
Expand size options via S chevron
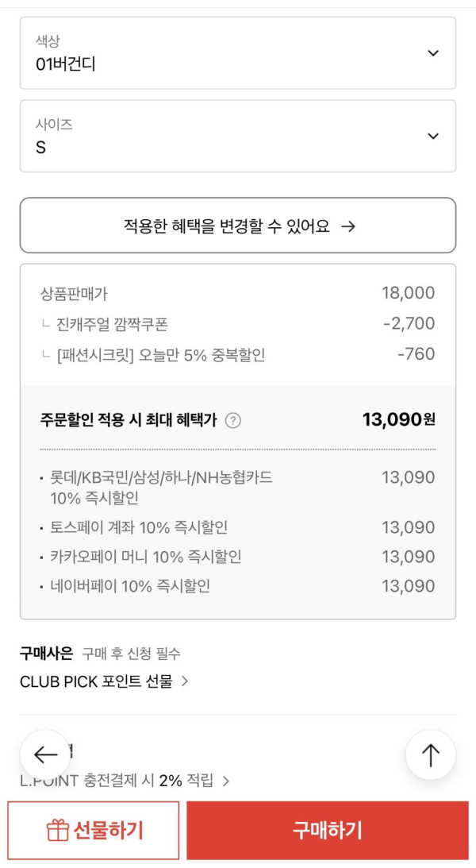click(x=432, y=136)
